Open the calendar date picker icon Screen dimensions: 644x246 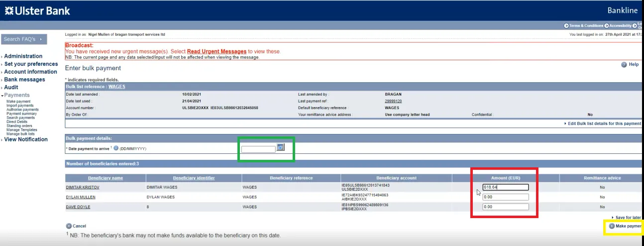click(281, 147)
